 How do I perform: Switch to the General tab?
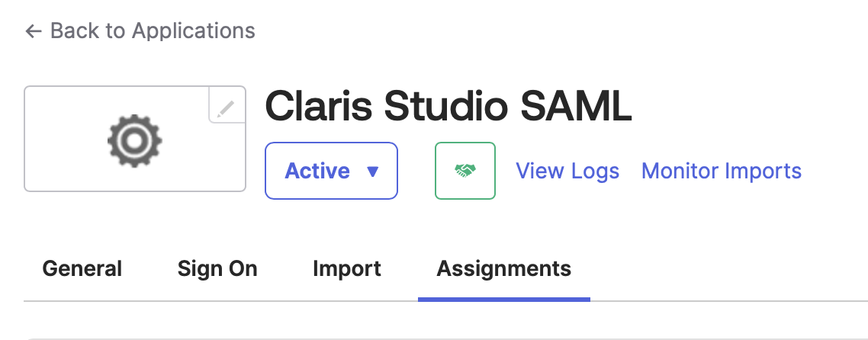(x=82, y=268)
